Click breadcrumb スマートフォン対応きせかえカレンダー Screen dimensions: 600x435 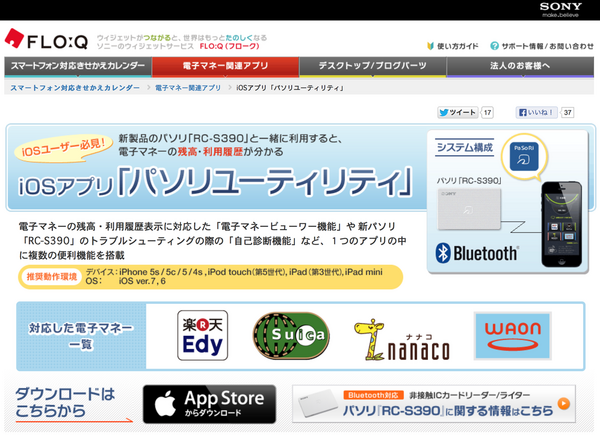coord(75,88)
